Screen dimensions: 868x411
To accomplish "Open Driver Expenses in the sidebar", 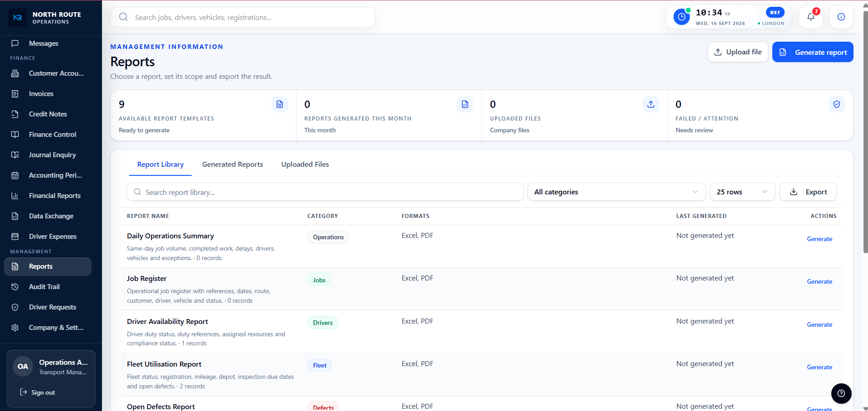I will point(48,237).
